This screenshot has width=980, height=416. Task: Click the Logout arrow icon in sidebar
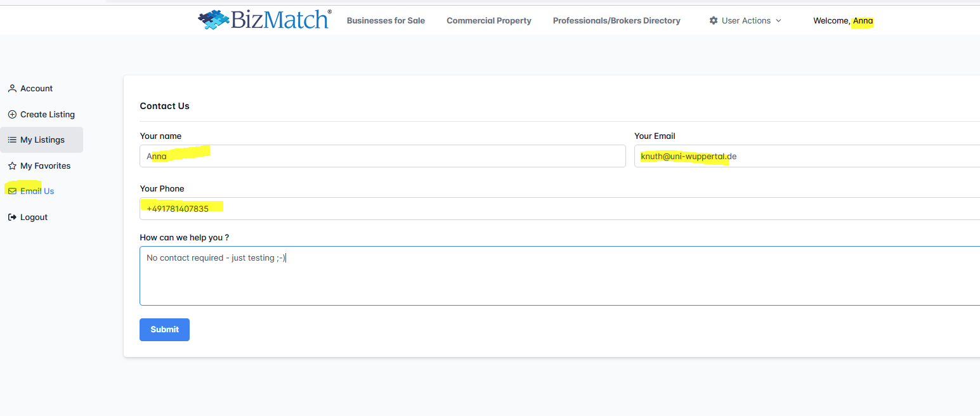[x=12, y=218]
